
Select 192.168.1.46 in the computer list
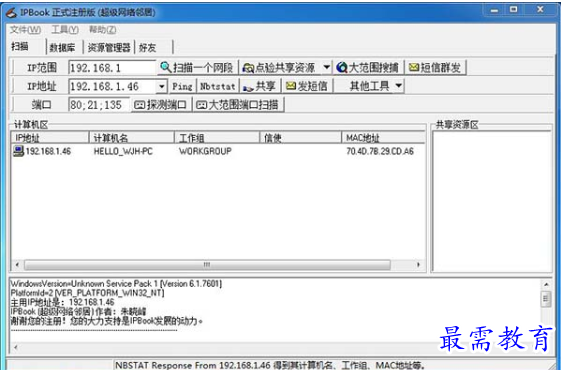[48, 151]
